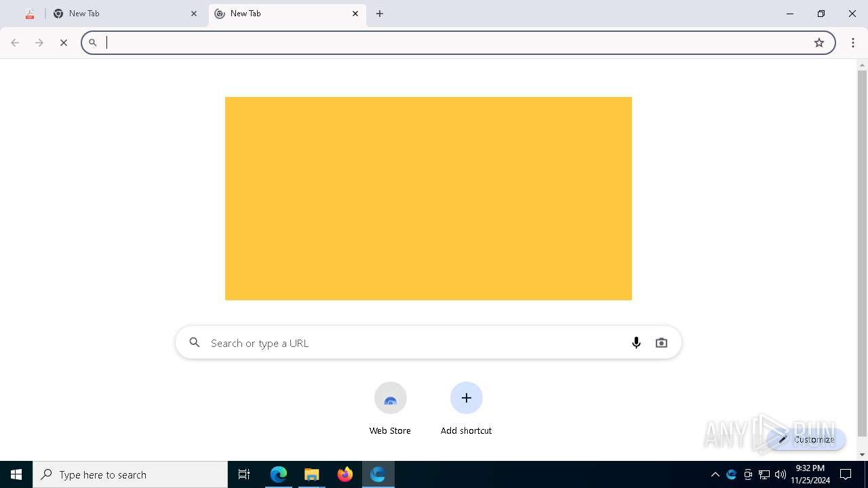
Task: Stop loading the page
Action: coord(64,43)
